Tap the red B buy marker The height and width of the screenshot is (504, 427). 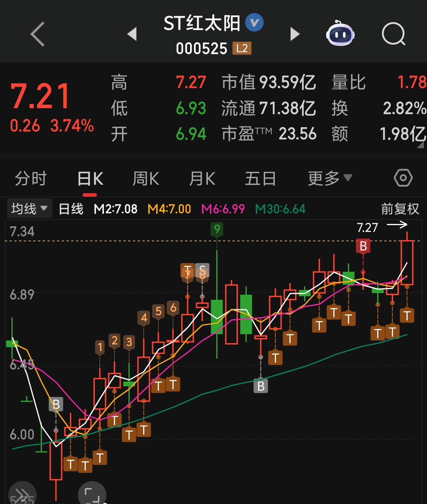point(363,246)
